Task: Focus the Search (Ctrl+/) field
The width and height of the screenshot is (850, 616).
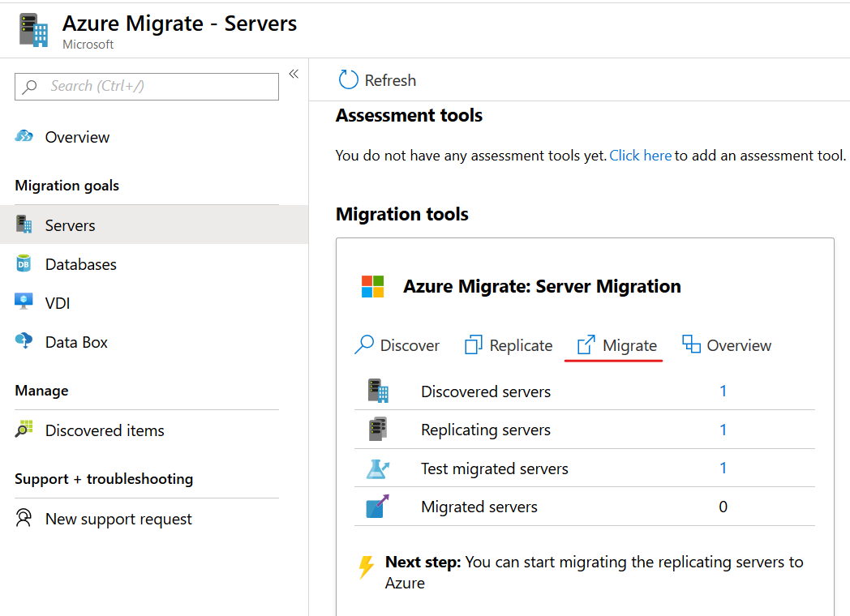Action: [147, 87]
